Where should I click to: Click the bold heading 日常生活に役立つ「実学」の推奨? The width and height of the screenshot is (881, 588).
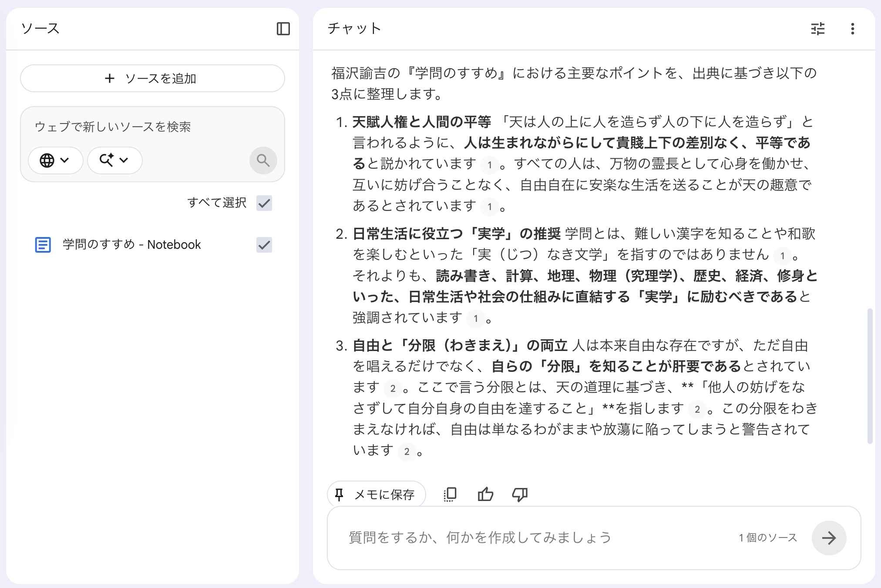(x=456, y=234)
